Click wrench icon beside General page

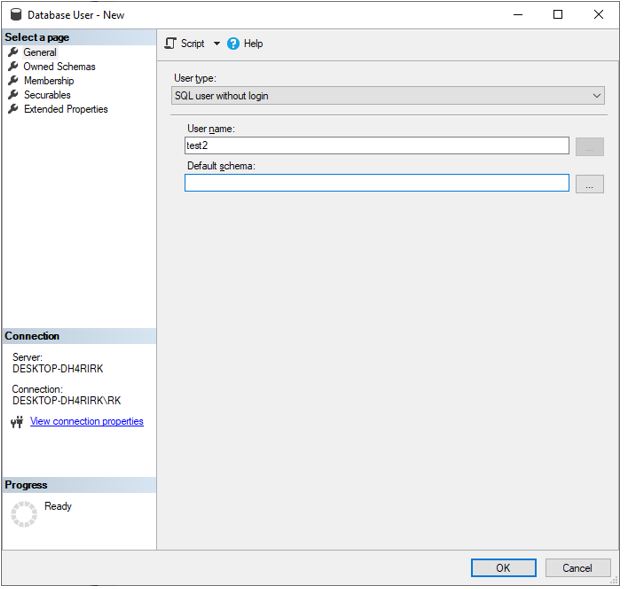coord(14,52)
